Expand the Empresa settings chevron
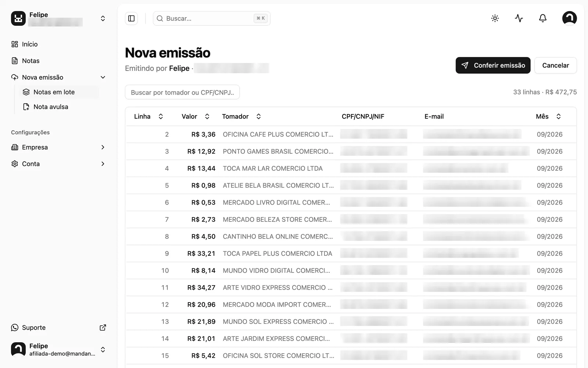 (103, 147)
